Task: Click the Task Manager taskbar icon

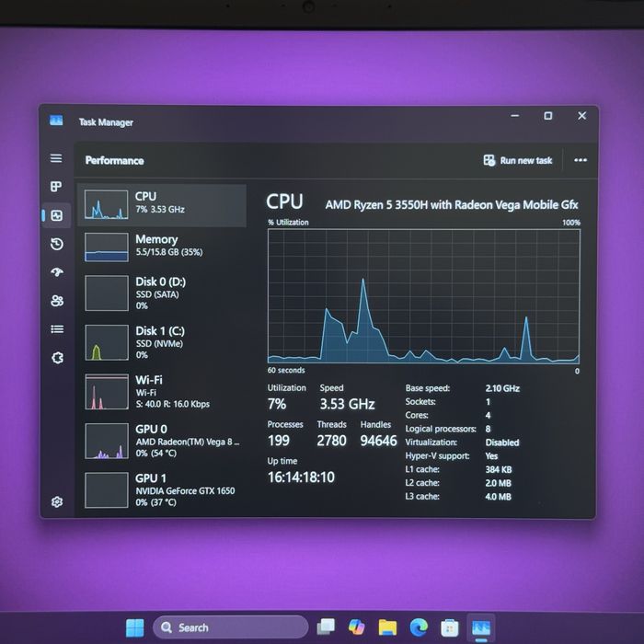Action: (480, 628)
